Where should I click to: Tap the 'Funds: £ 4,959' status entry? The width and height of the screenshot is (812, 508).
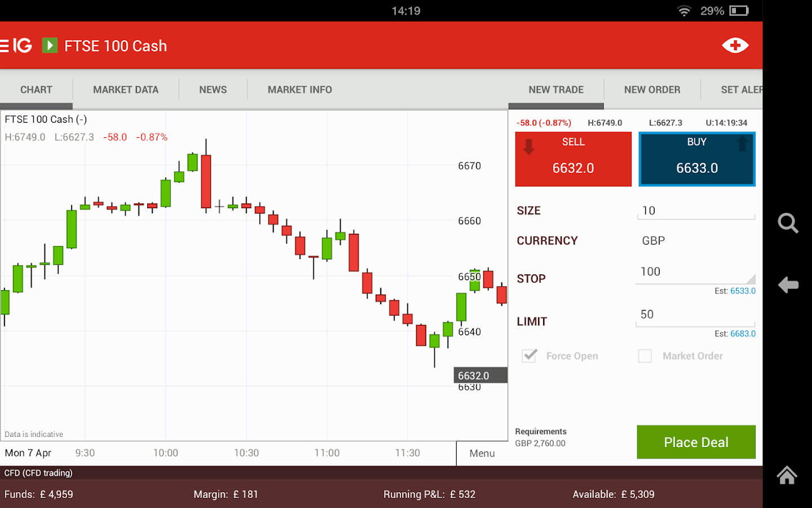pyautogui.click(x=39, y=494)
